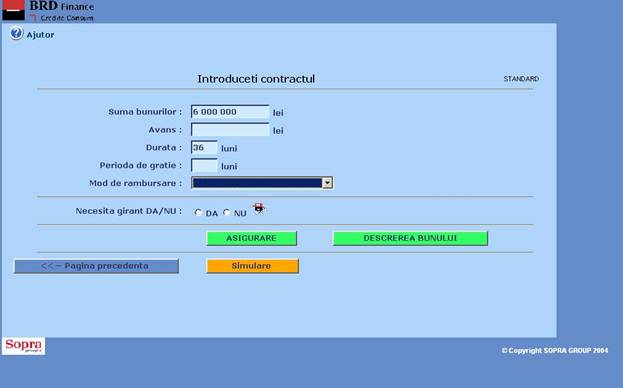Focus the Avans input field
The image size is (623, 388).
pos(230,130)
